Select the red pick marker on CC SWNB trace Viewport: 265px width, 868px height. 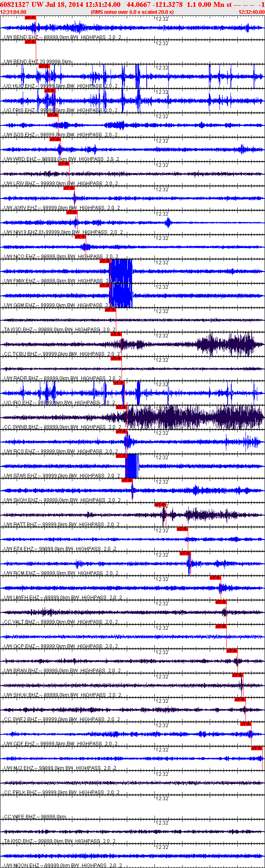122,407
